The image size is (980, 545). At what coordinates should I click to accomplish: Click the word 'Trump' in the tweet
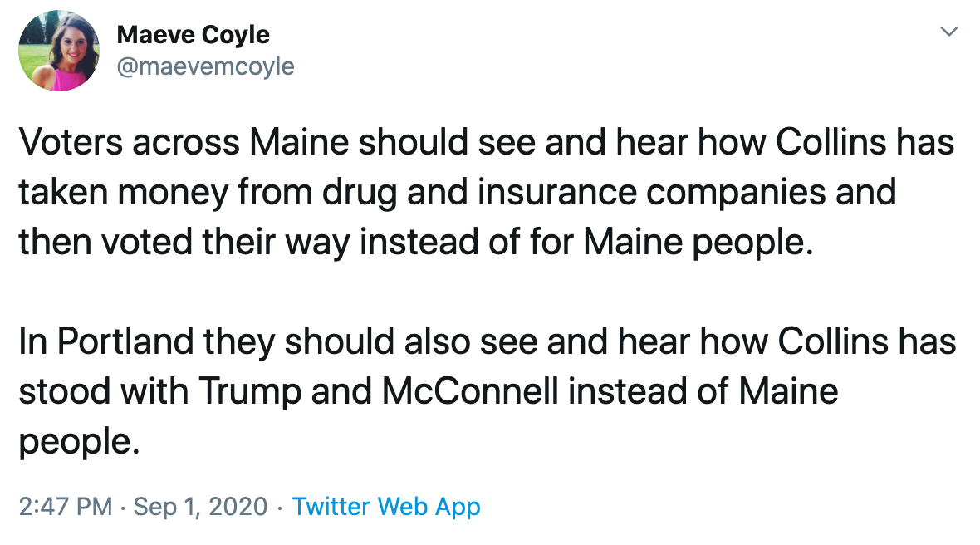coord(247,391)
